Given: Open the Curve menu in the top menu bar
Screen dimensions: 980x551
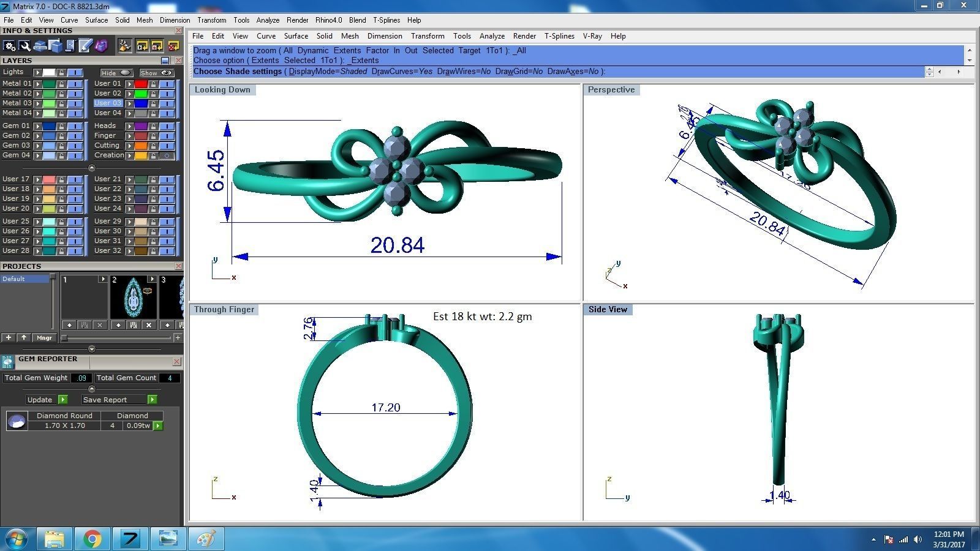Looking at the screenshot, I should (69, 20).
